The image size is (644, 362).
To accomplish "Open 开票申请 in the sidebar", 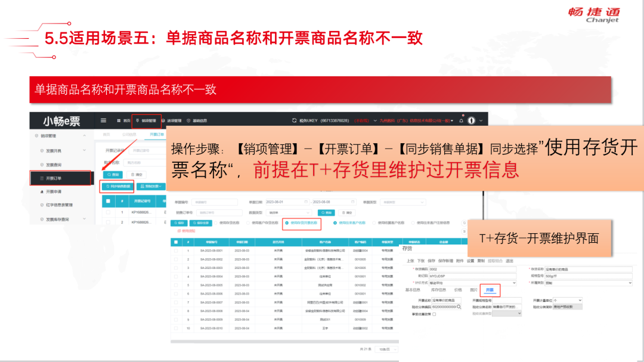I will 54,192.
